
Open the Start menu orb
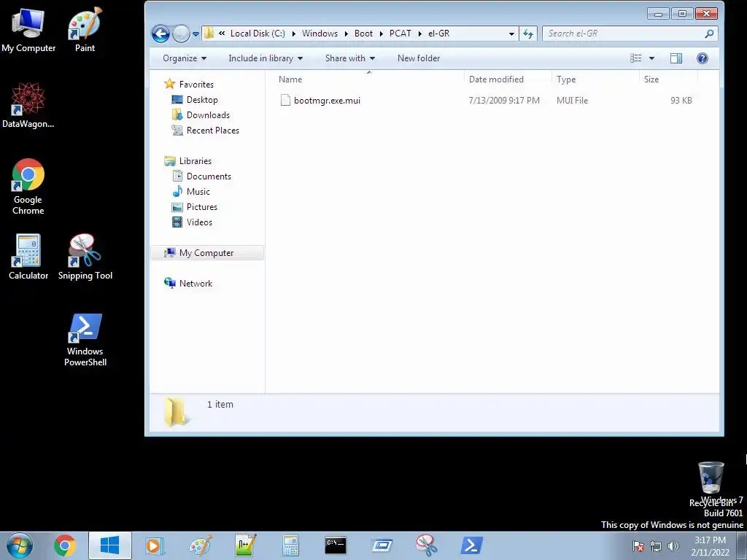pos(20,545)
